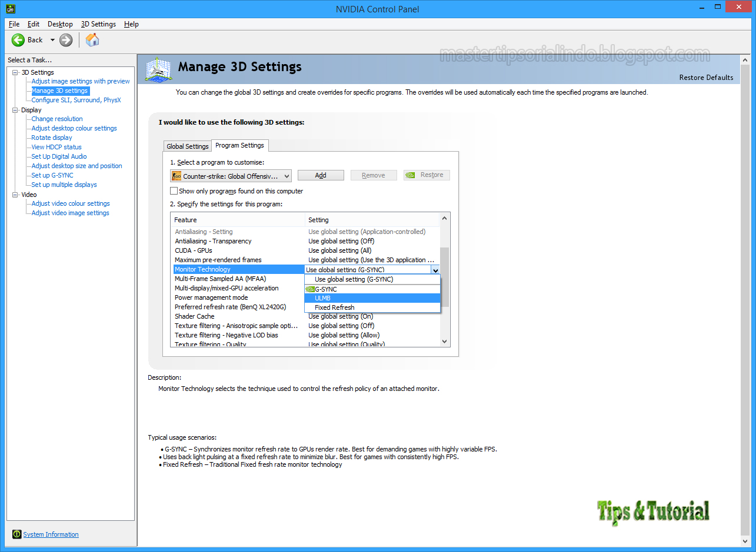
Task: Open Adjust image settings with preview
Action: click(81, 81)
